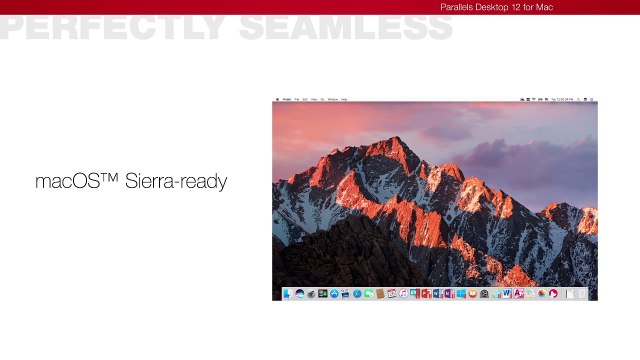Open Internet Explorer icon in Dock
640x360 pixels.
point(496,293)
